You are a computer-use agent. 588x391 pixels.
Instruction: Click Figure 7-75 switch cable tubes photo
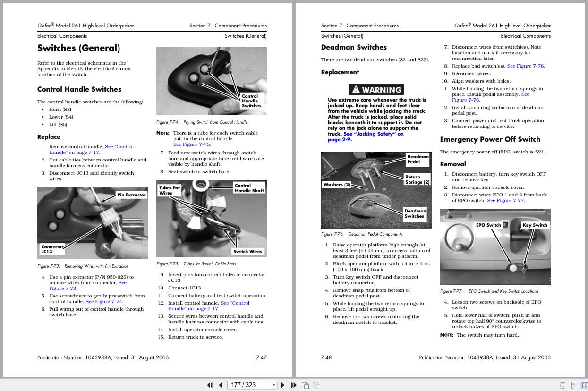(x=212, y=218)
